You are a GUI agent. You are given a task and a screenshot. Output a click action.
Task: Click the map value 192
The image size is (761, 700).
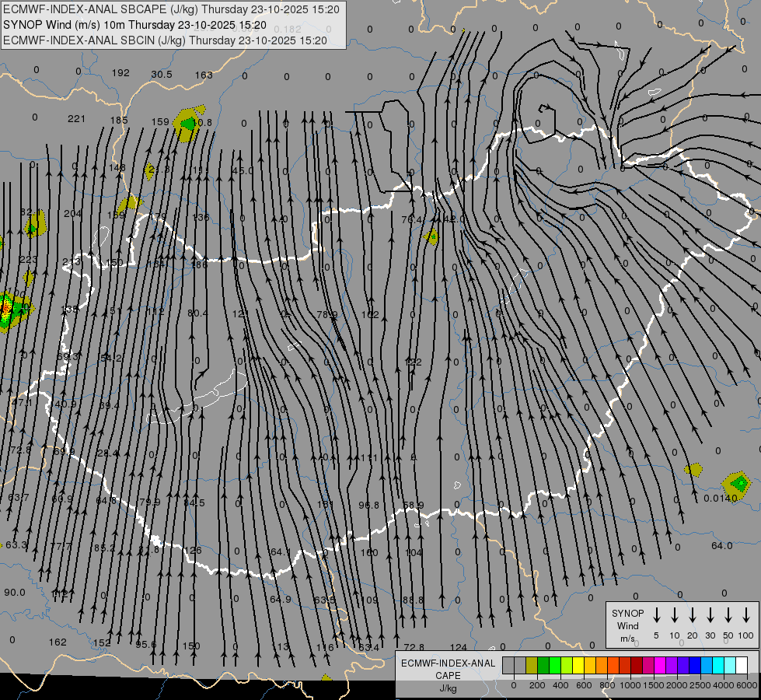click(x=120, y=73)
